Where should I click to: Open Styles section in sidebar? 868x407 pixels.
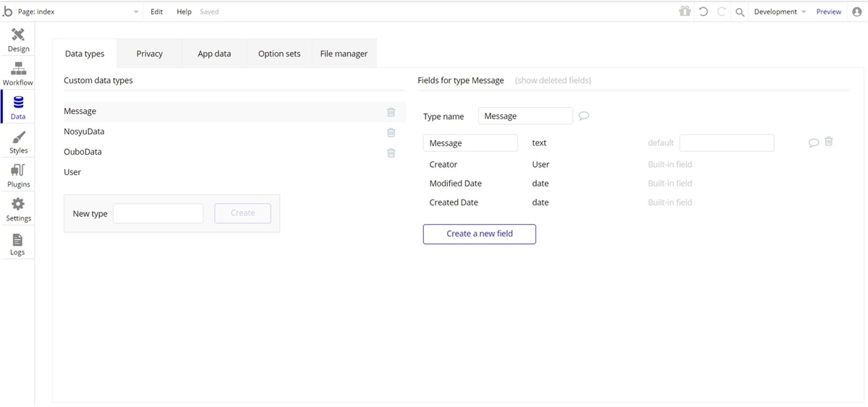pos(18,141)
